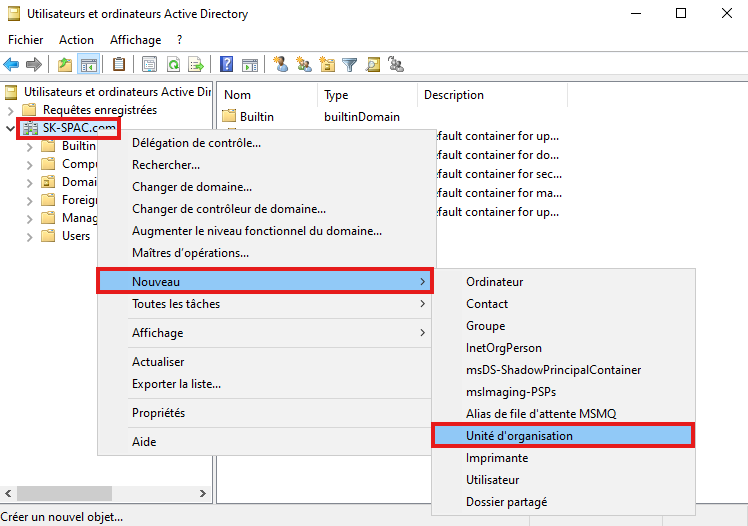Click the filter funnel icon
Viewport: 748px width, 526px height.
click(350, 65)
